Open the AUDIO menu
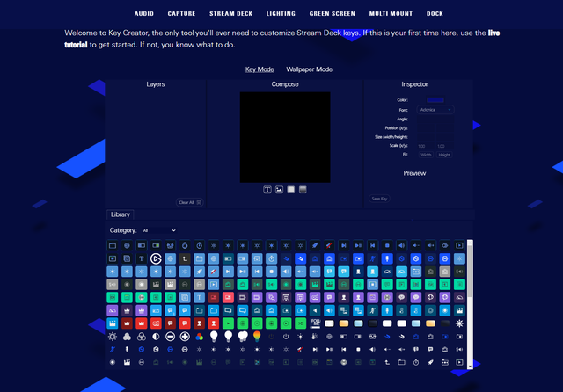Image resolution: width=563 pixels, height=392 pixels. 144,14
